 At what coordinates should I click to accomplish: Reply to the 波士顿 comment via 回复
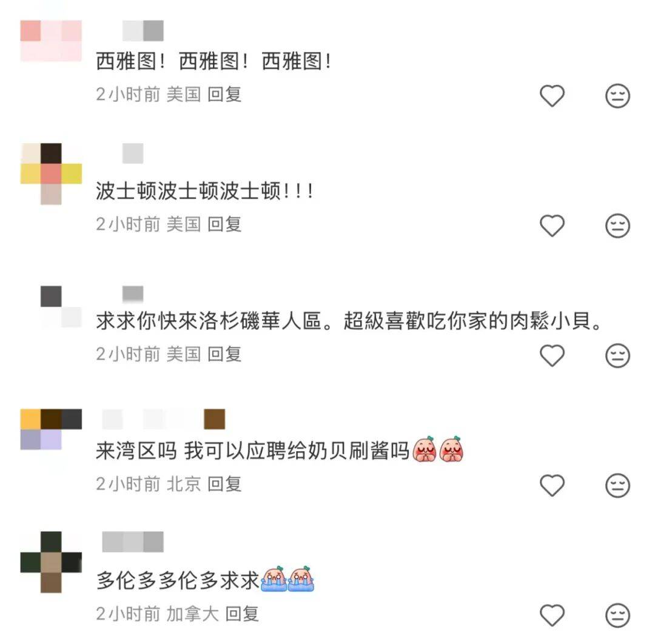(224, 224)
